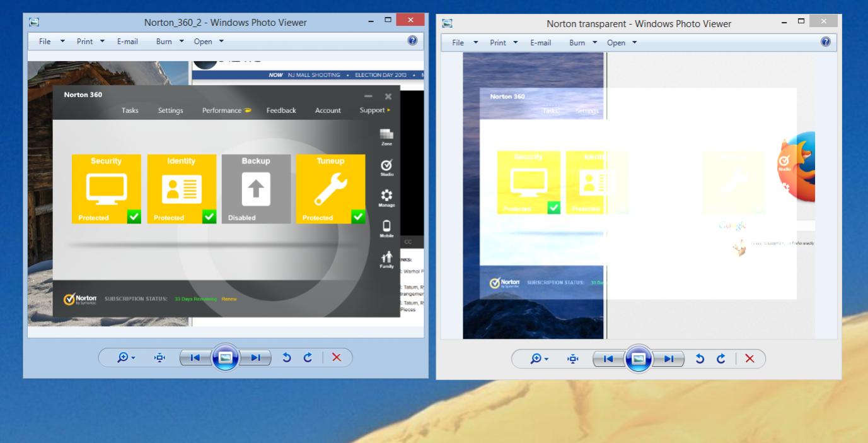
Task: Go to next photo in Norton transparent window
Action: 669,358
